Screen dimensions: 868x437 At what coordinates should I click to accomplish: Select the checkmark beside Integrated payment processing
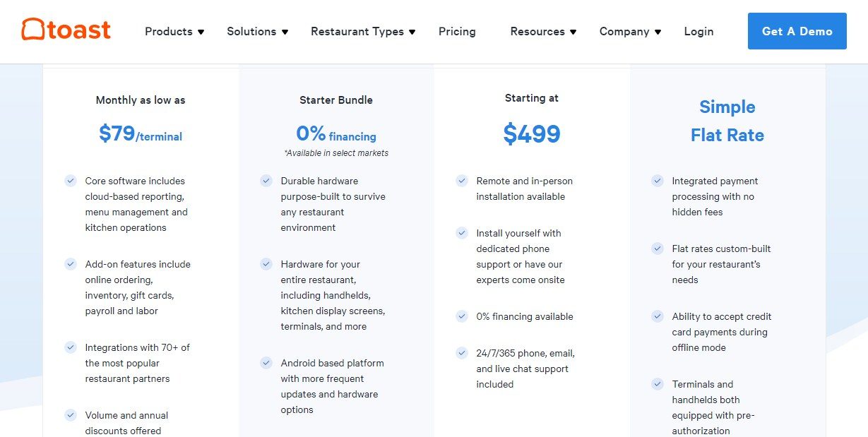coord(658,181)
